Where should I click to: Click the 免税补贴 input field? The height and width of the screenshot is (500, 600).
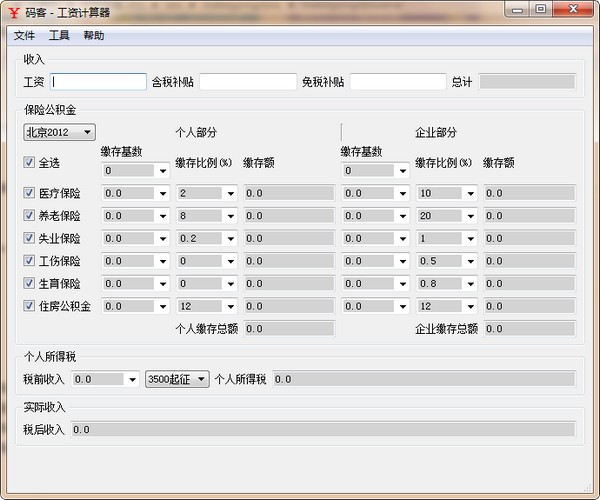coord(397,82)
